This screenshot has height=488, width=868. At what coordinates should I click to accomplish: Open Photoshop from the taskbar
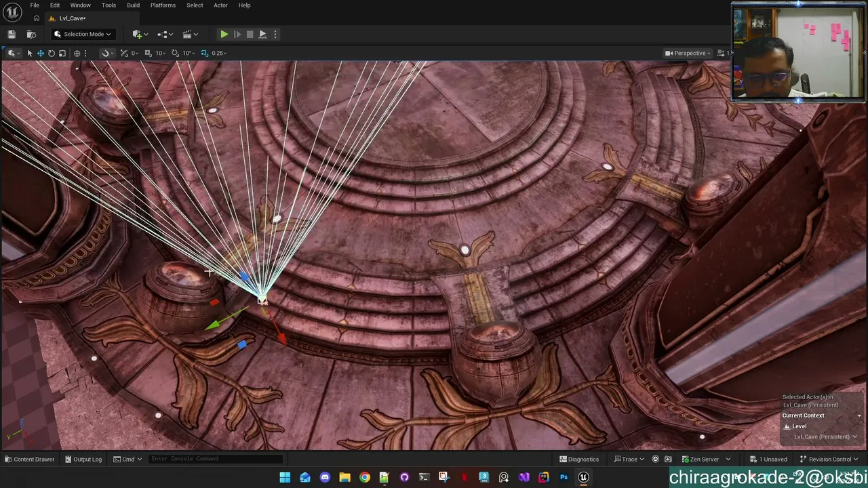pos(564,477)
